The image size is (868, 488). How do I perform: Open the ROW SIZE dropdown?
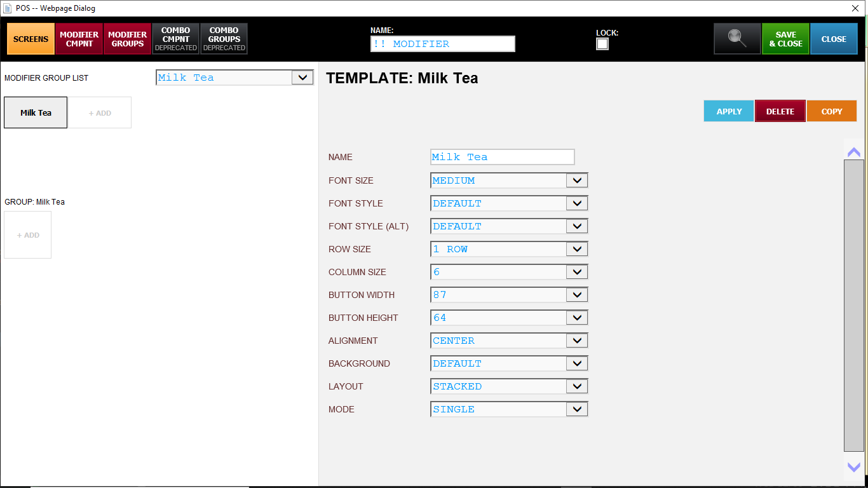576,249
